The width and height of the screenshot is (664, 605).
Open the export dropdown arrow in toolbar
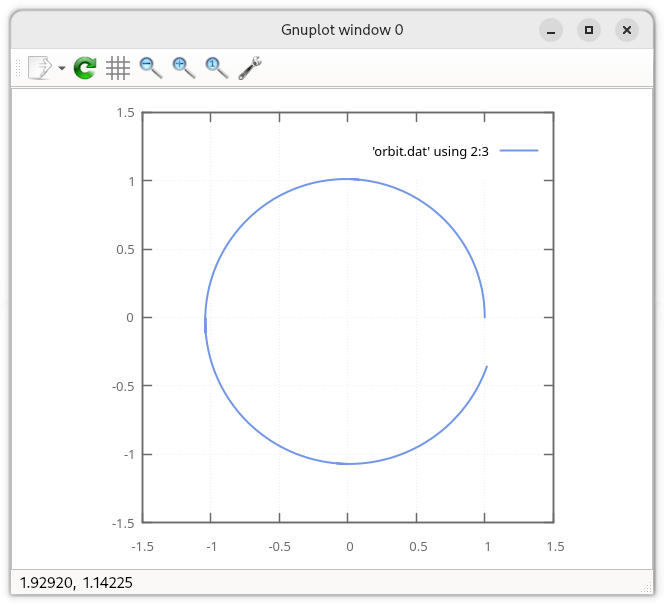point(62,69)
